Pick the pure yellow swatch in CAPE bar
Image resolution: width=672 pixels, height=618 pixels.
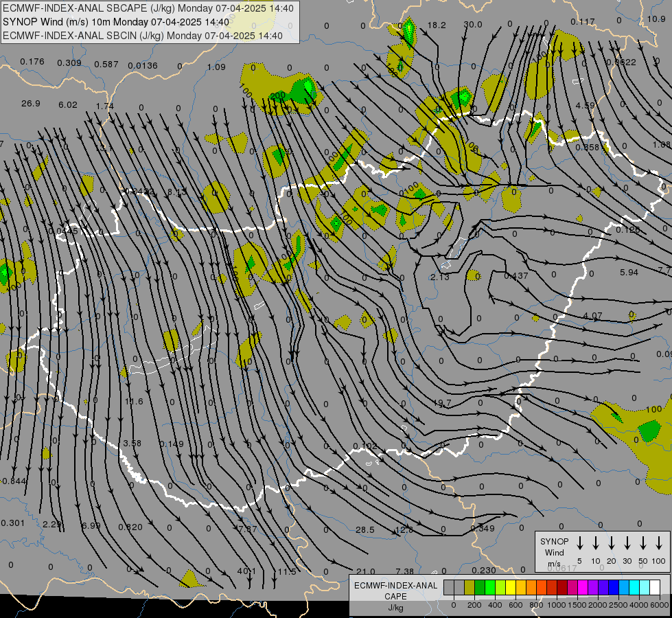coord(511,587)
